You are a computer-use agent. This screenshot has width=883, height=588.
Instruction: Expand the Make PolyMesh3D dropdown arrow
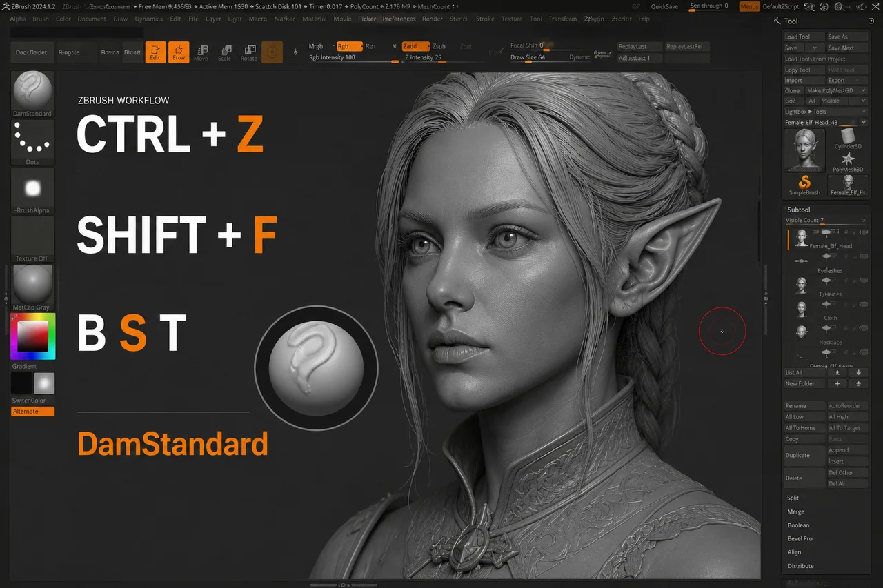coord(863,90)
